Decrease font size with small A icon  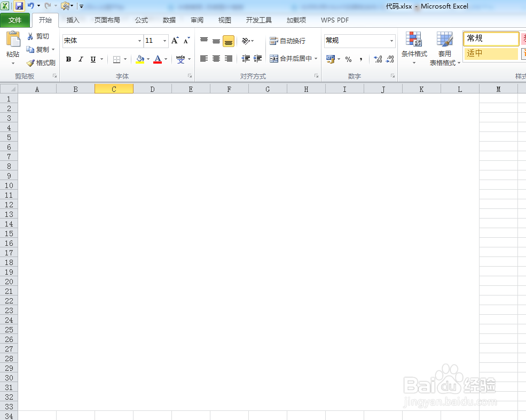pyautogui.click(x=186, y=41)
